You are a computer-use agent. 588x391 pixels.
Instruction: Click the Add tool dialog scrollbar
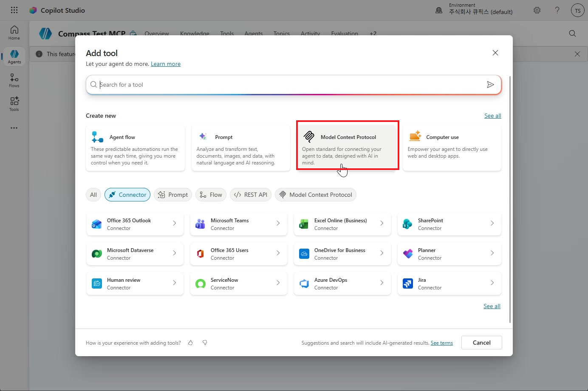point(510,200)
